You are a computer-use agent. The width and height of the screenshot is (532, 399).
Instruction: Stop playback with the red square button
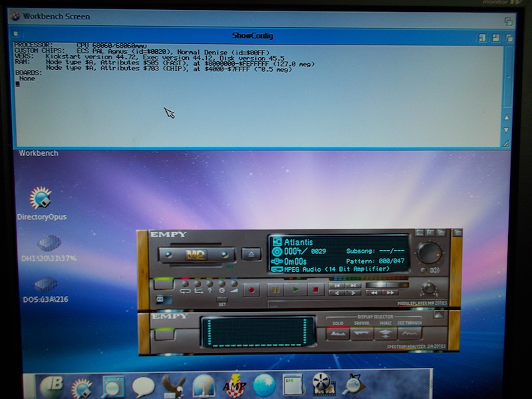click(315, 289)
